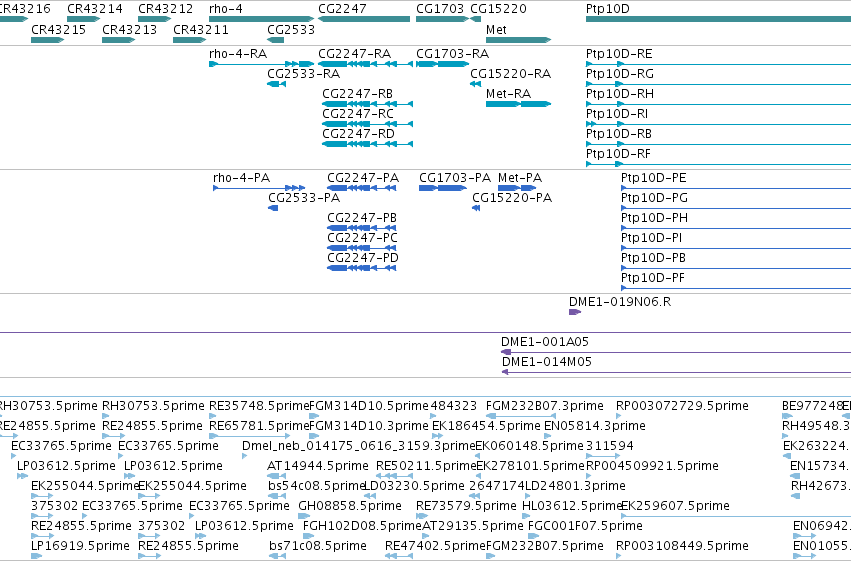Click protein Ptp10D-PG
Image resolution: width=851 pixels, height=561 pixels.
[x=655, y=198]
